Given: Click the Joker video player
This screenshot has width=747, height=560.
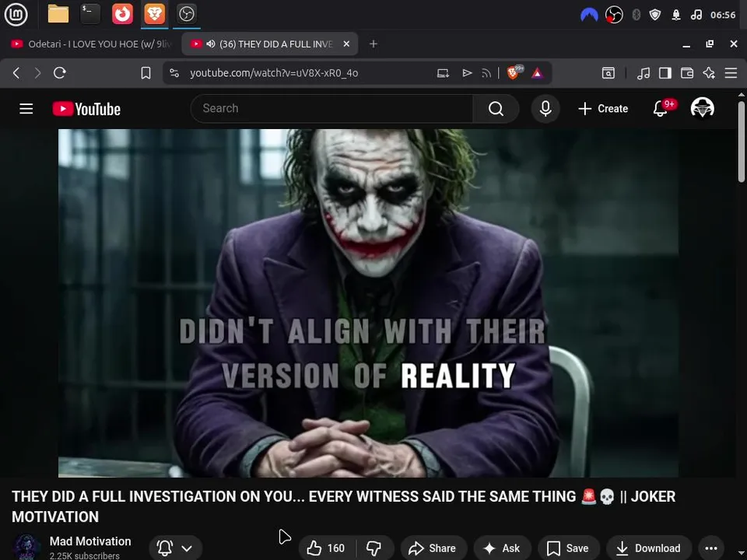Looking at the screenshot, I should (x=368, y=303).
